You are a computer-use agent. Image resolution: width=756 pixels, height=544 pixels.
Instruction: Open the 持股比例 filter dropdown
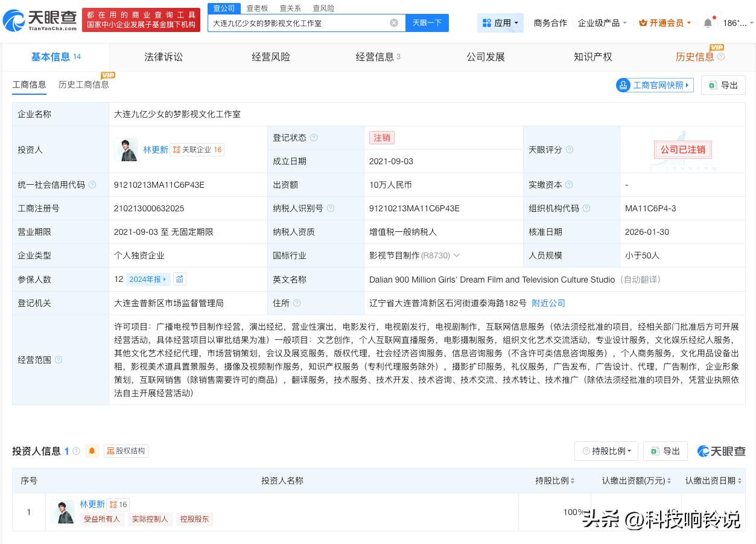pyautogui.click(x=606, y=451)
